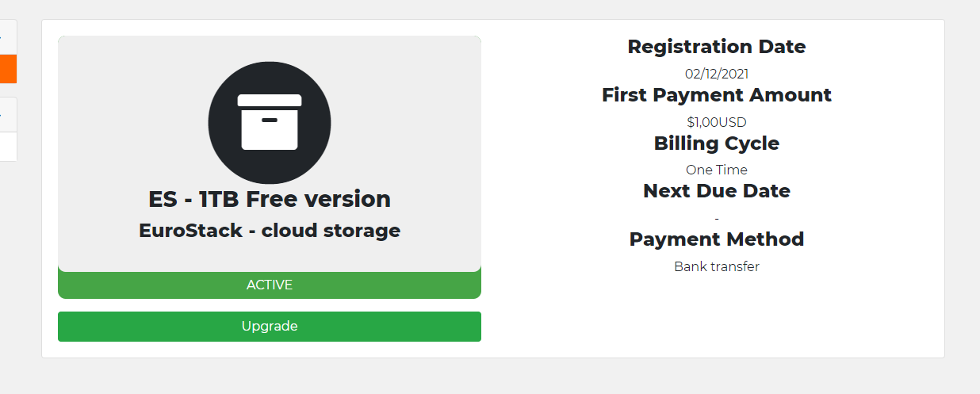Image resolution: width=980 pixels, height=394 pixels.
Task: Select the 02/12/2021 registration date value
Action: pos(717,75)
